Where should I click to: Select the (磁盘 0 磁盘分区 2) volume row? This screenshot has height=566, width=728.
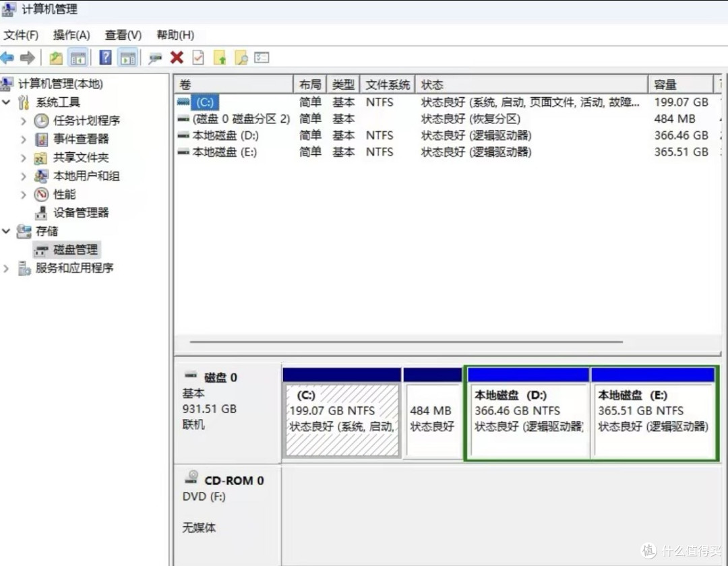click(x=448, y=119)
